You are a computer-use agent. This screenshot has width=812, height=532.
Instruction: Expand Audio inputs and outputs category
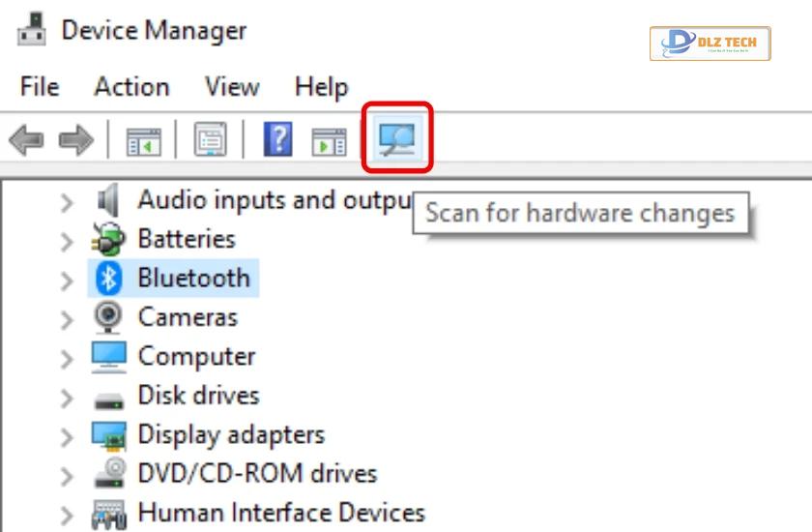coord(67,203)
